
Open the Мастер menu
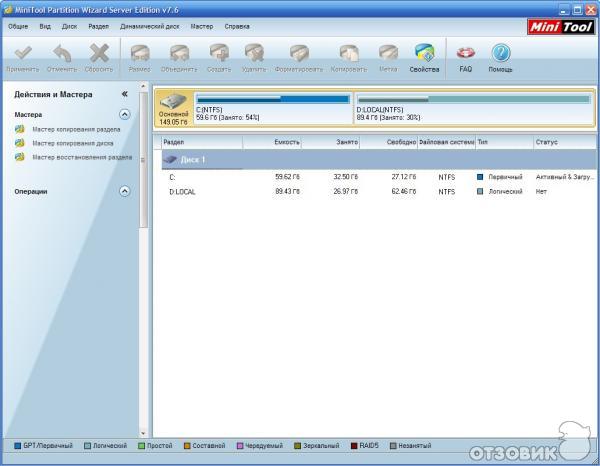tap(202, 26)
